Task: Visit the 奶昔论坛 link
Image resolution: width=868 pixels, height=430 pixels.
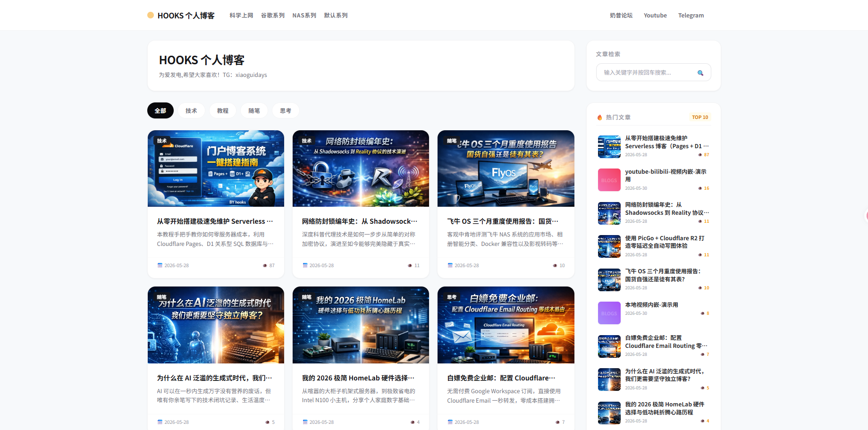Action: (x=621, y=16)
